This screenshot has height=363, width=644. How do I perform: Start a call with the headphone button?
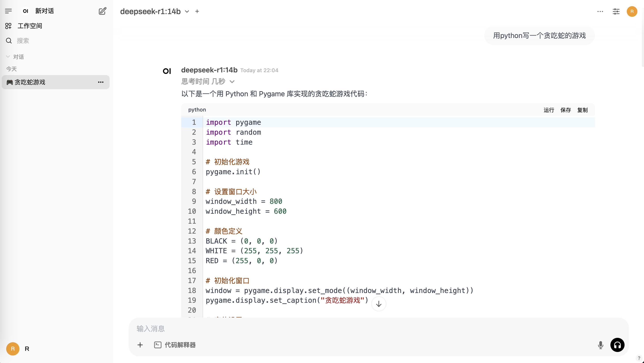[x=617, y=345]
